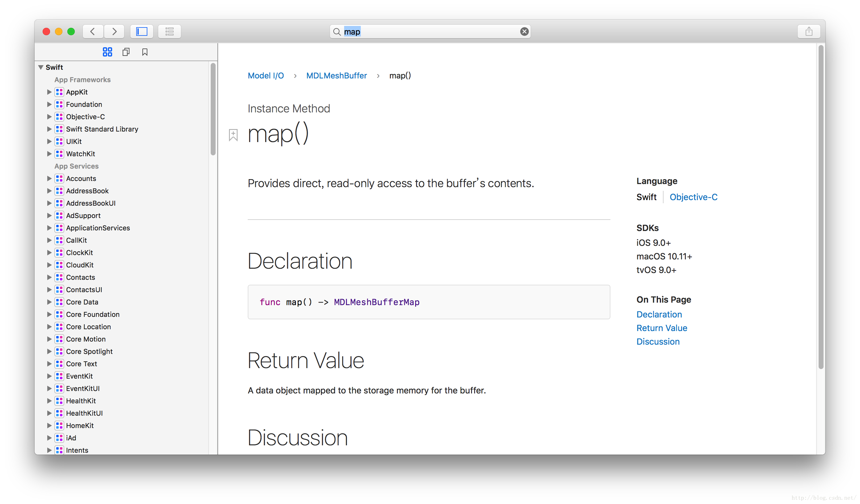The image size is (860, 504).
Task: Open the Model I/O breadcrumb link
Action: tap(266, 75)
